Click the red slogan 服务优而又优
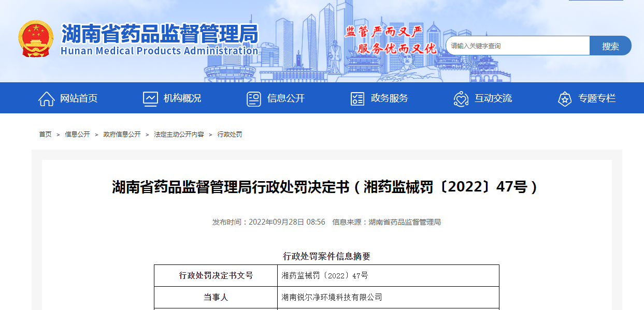The height and width of the screenshot is (310, 644). 397,49
